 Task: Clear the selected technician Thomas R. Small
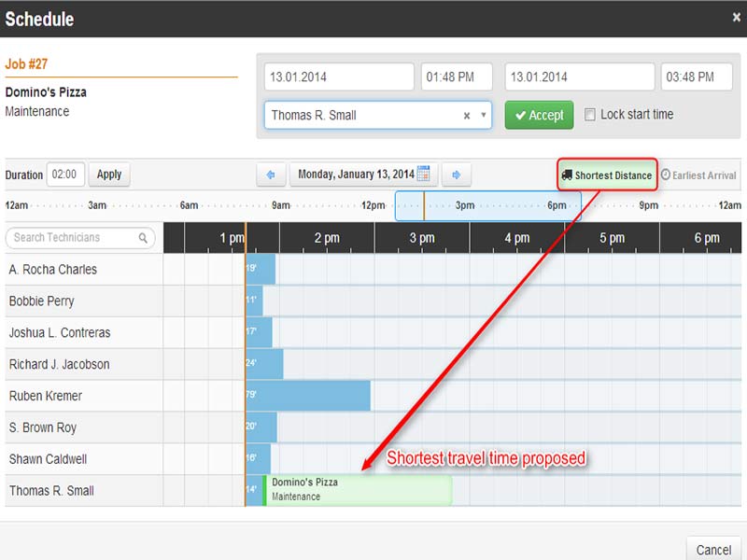467,115
